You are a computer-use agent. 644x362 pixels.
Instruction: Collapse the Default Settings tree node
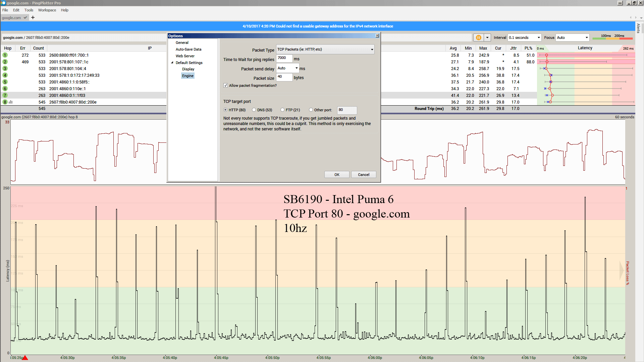click(172, 63)
